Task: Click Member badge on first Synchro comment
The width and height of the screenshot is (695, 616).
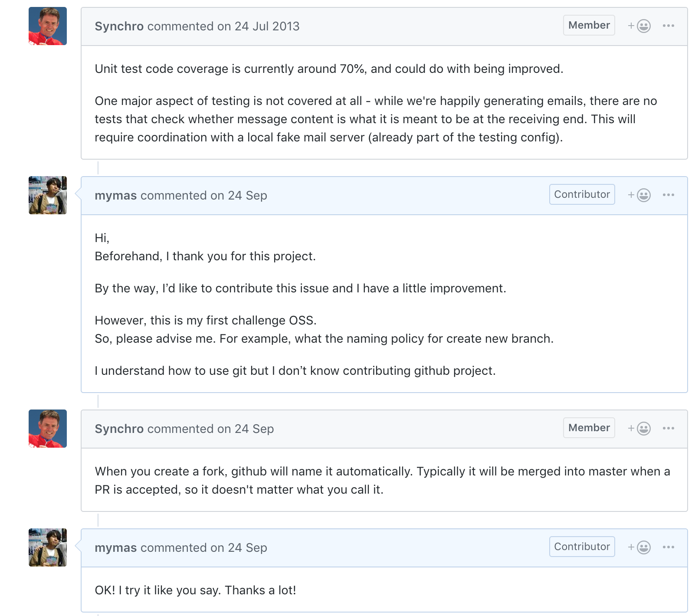Action: 589,25
